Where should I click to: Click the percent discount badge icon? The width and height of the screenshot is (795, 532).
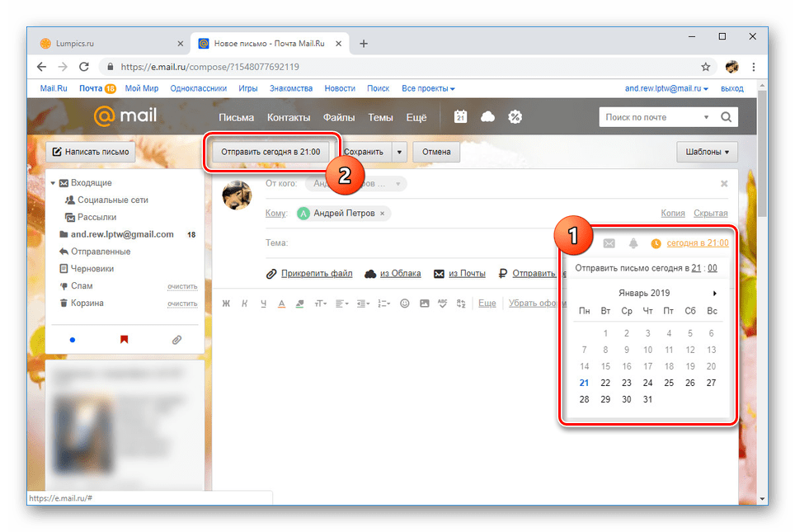[515, 117]
